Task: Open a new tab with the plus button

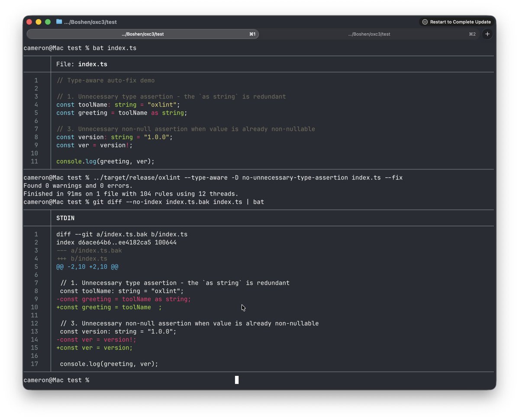Action: tap(487, 34)
